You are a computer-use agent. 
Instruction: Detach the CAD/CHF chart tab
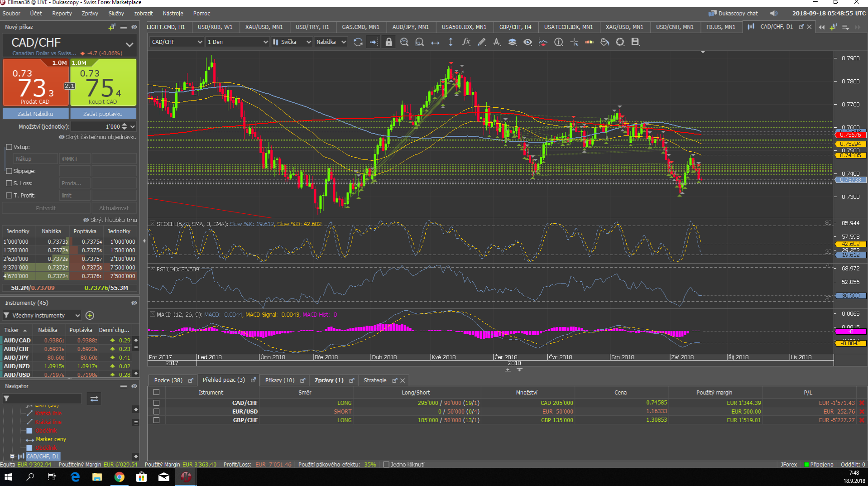tap(801, 27)
